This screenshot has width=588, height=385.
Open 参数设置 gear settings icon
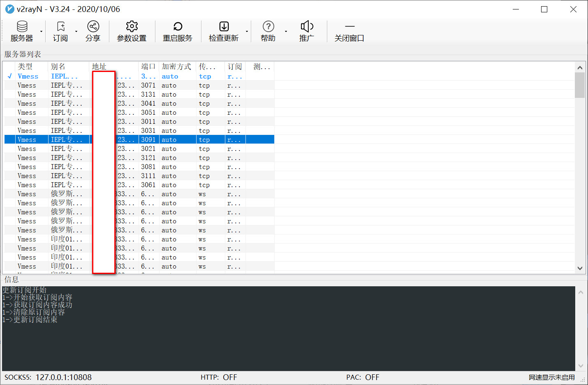pyautogui.click(x=132, y=27)
